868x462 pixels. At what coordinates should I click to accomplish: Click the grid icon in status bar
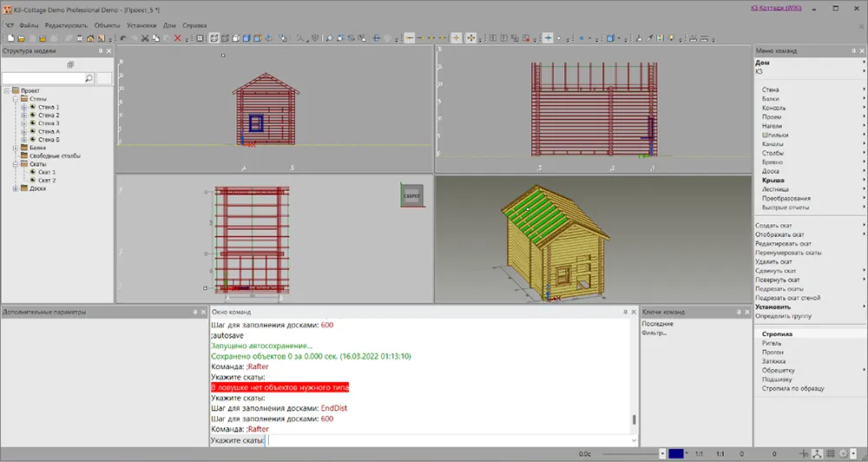pyautogui.click(x=831, y=453)
